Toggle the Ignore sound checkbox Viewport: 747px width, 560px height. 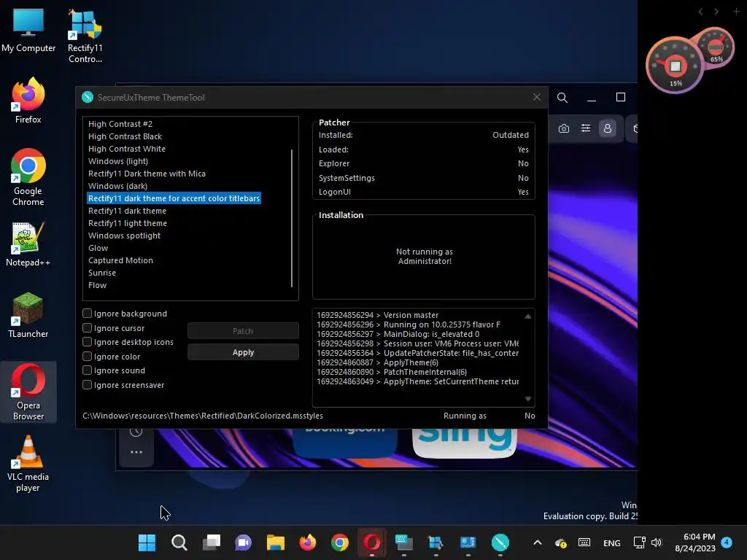point(88,370)
